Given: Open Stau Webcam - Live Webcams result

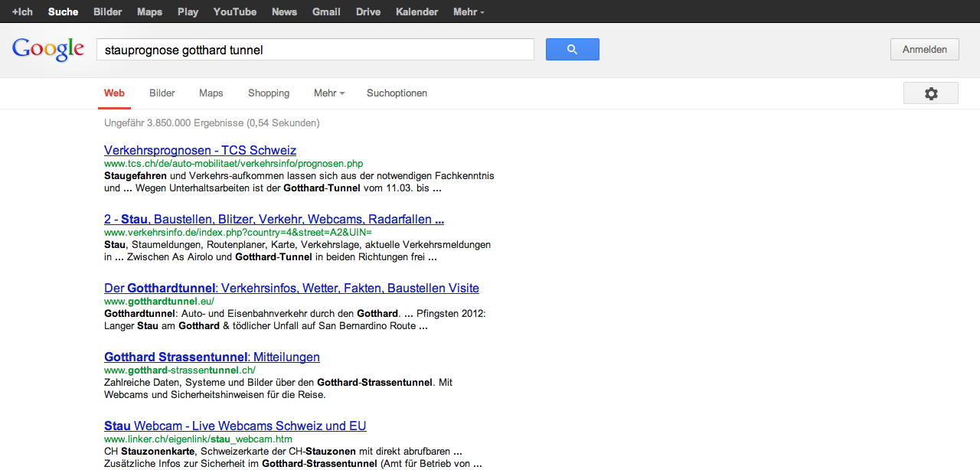Looking at the screenshot, I should pyautogui.click(x=235, y=426).
